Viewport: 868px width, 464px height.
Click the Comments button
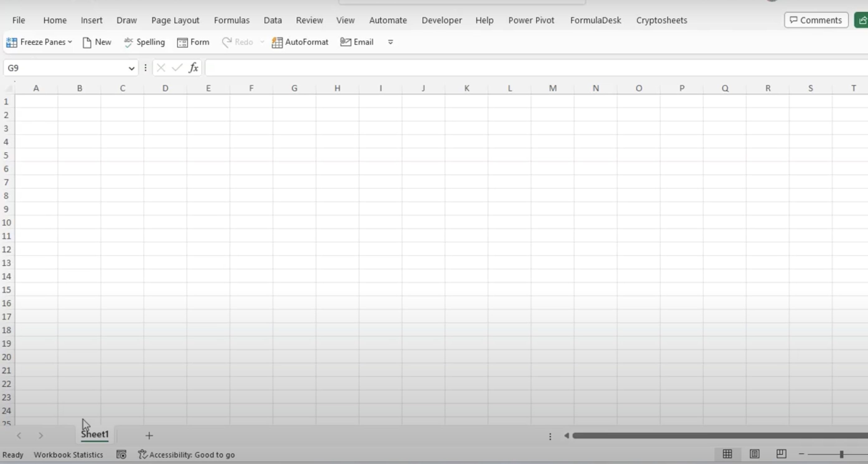pos(816,20)
